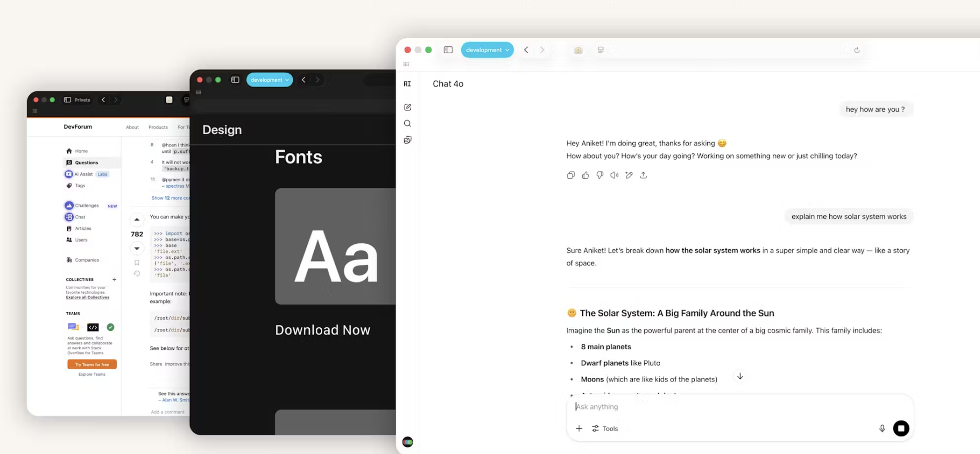Select the 'hey how are you ?' message bubble
The width and height of the screenshot is (980, 454).
[x=876, y=109]
